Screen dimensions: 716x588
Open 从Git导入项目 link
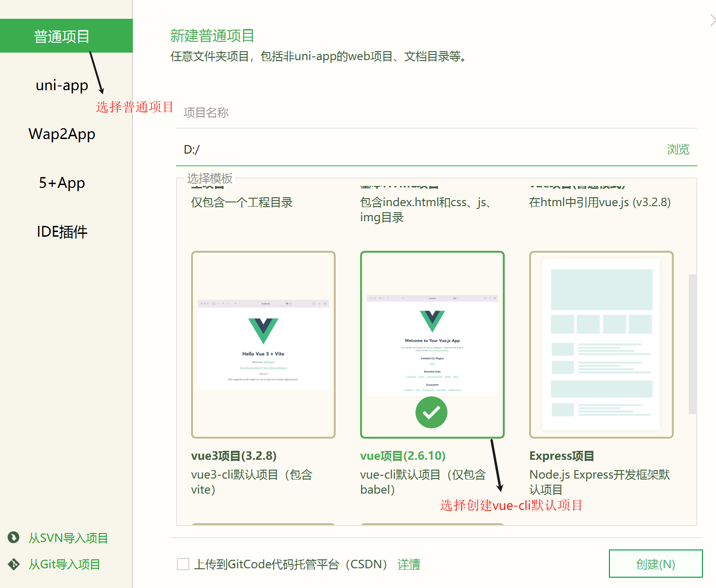tap(64, 564)
